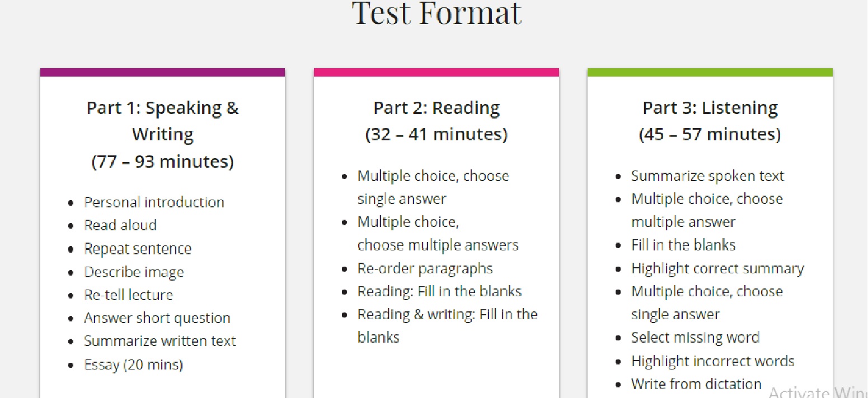
Task: Click the Test Format page heading
Action: point(437,13)
